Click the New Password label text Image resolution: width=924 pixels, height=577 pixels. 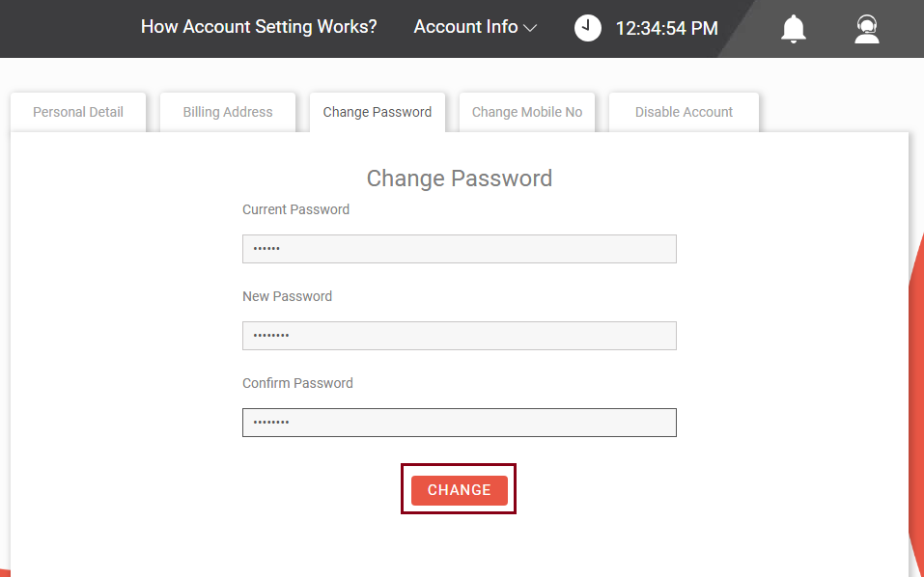[x=287, y=296]
